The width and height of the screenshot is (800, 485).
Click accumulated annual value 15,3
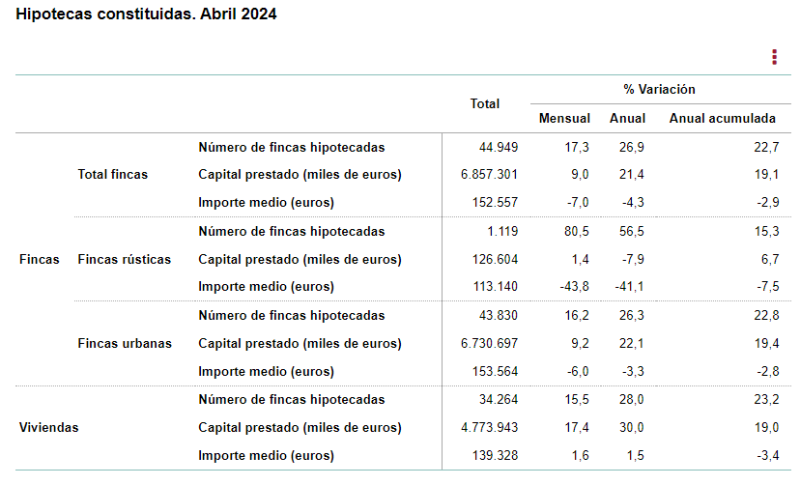click(x=767, y=232)
